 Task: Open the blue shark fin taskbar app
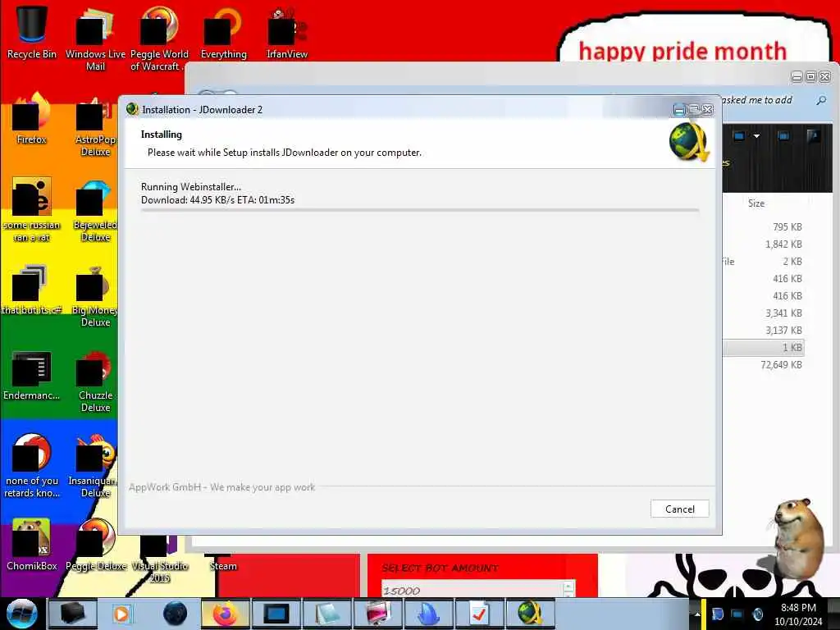(427, 614)
